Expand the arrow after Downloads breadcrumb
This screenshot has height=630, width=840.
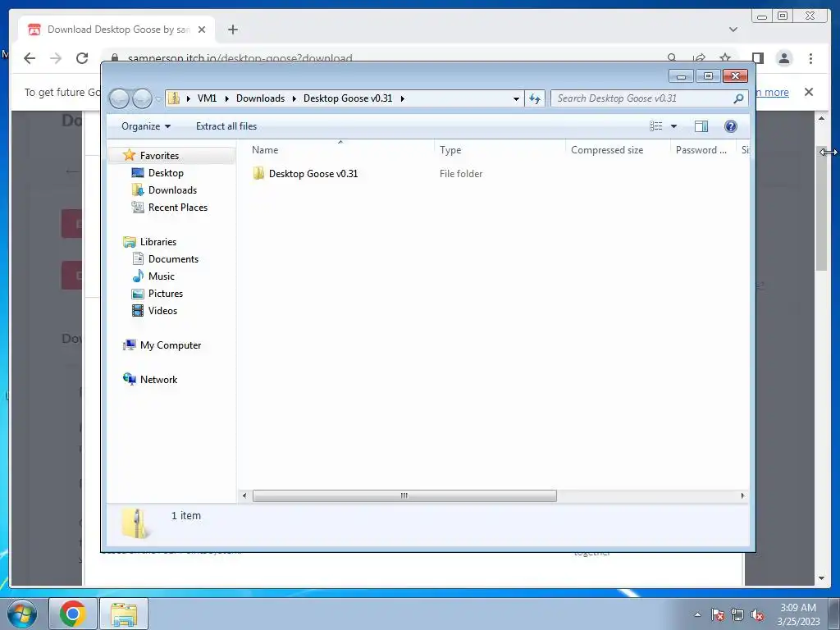[294, 98]
